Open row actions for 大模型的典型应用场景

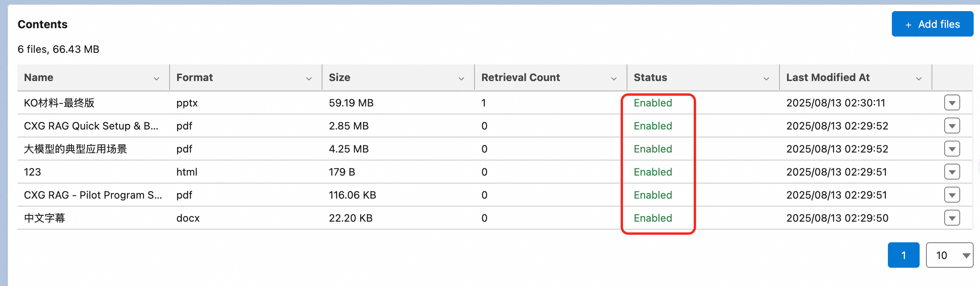952,149
